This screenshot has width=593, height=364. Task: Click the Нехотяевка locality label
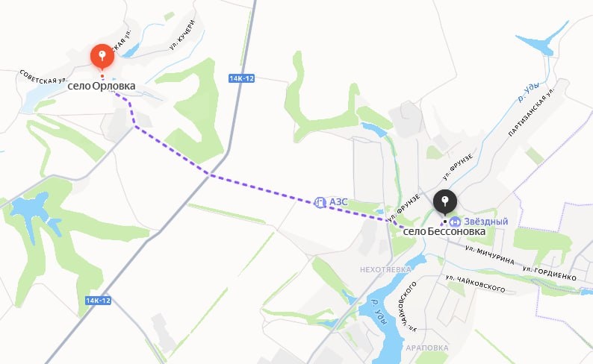click(x=385, y=269)
